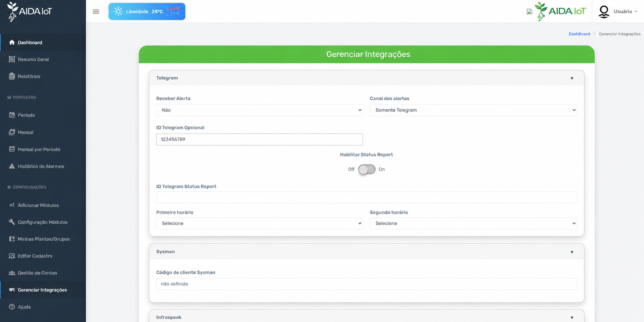The width and height of the screenshot is (644, 322).
Task: Open the Canal dos alertas dropdown
Action: 473,110
